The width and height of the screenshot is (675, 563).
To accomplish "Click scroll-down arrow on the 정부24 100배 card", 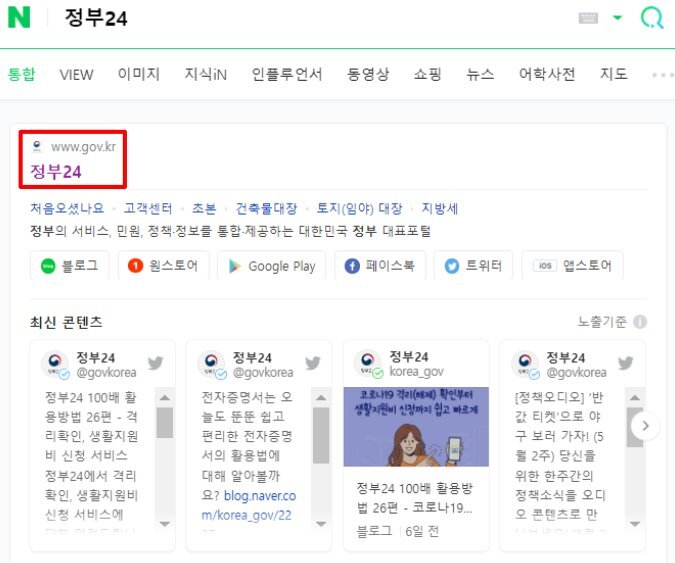I will tap(164, 524).
